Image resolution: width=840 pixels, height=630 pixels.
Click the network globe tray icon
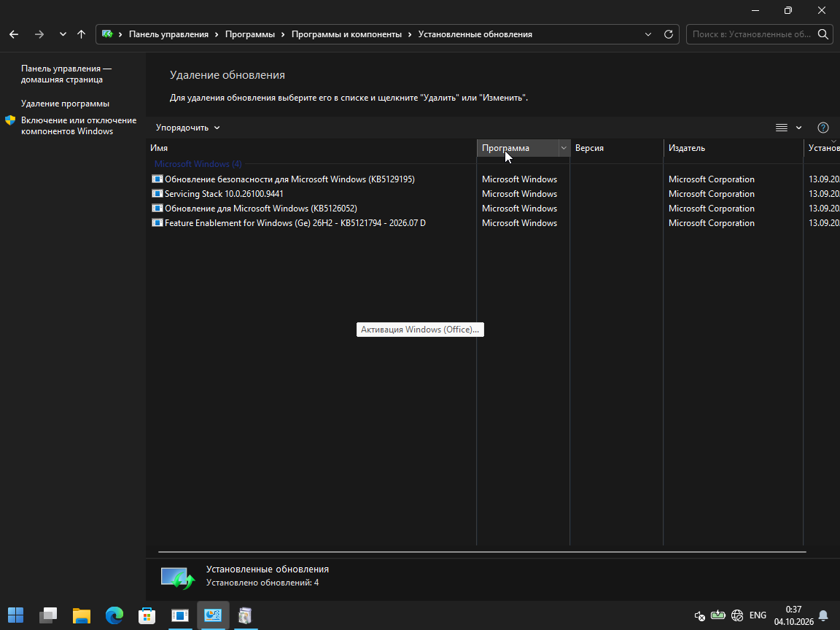(x=737, y=615)
